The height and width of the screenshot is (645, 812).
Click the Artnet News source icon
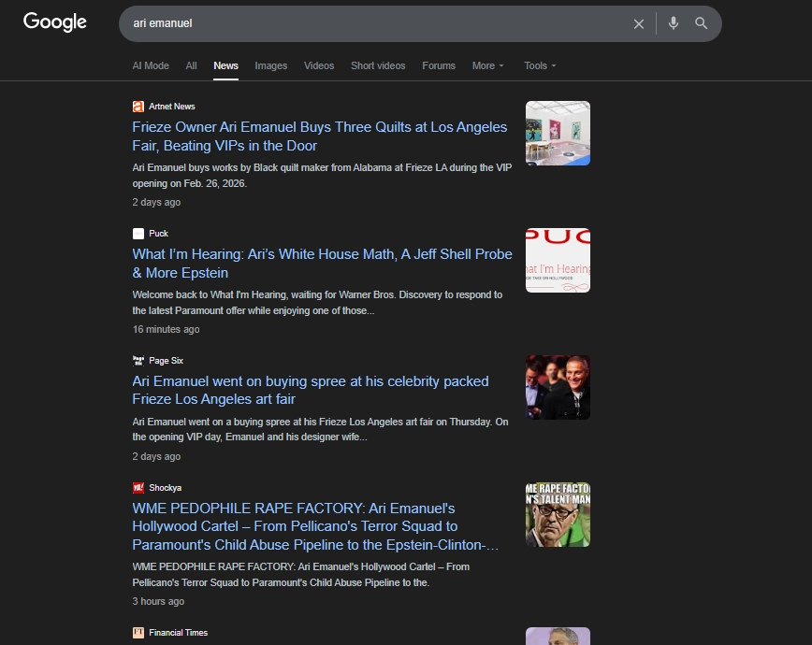point(138,107)
